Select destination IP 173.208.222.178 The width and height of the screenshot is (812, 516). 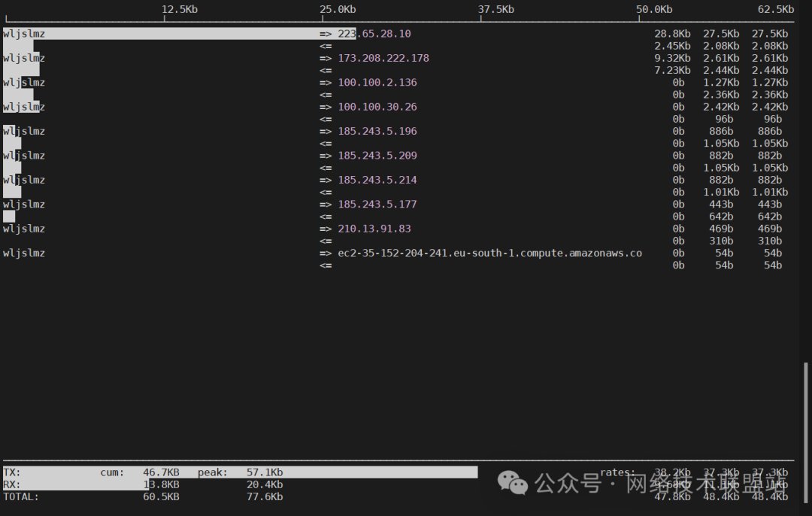(383, 58)
